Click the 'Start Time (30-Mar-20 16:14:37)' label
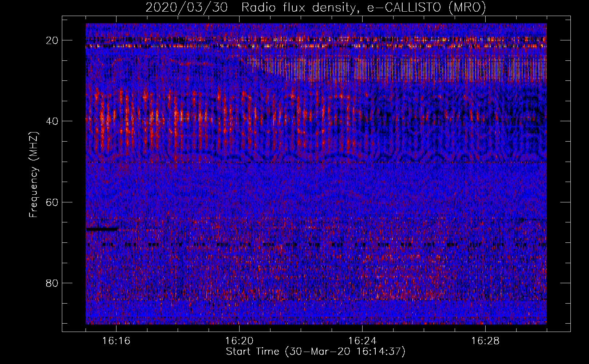The image size is (589, 364). coord(316,352)
